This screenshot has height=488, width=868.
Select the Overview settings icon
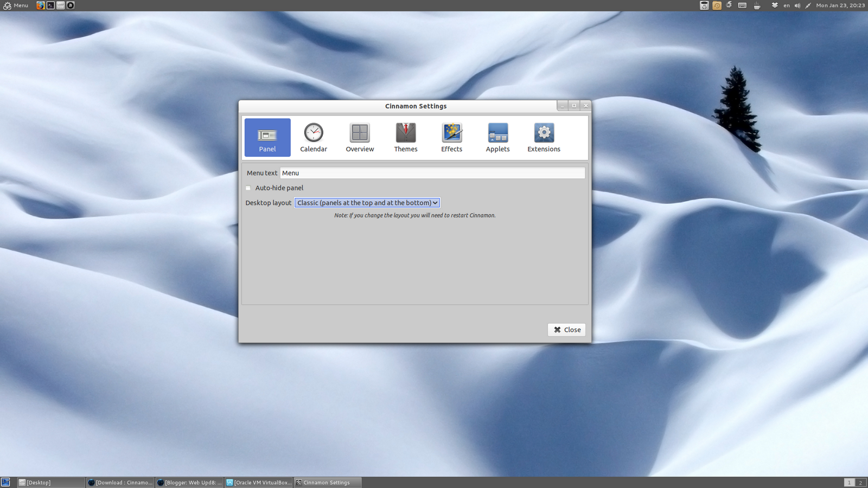(x=359, y=137)
